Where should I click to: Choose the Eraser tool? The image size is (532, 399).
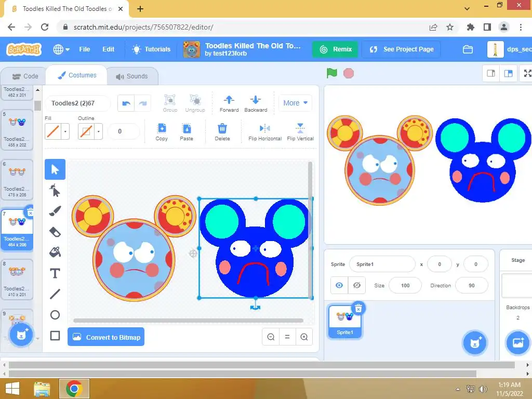click(55, 232)
